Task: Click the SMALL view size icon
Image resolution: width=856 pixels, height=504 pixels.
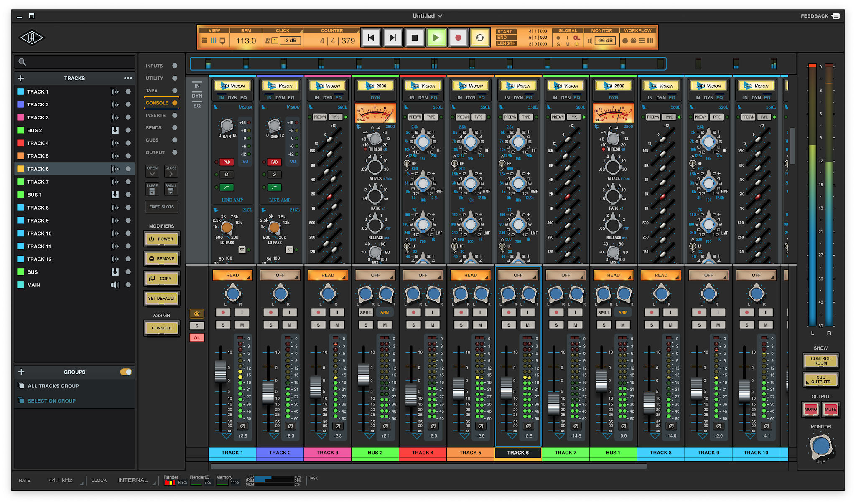Action: 171,189
